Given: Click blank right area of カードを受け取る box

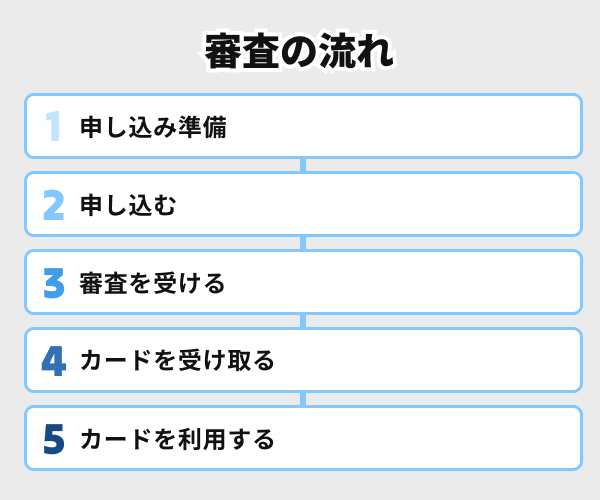Looking at the screenshot, I should [450, 361].
